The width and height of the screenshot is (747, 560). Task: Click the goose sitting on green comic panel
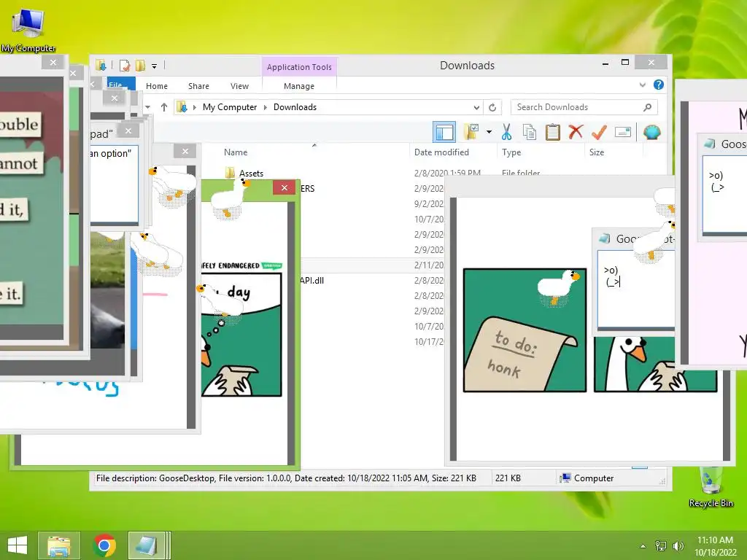pyautogui.click(x=558, y=286)
